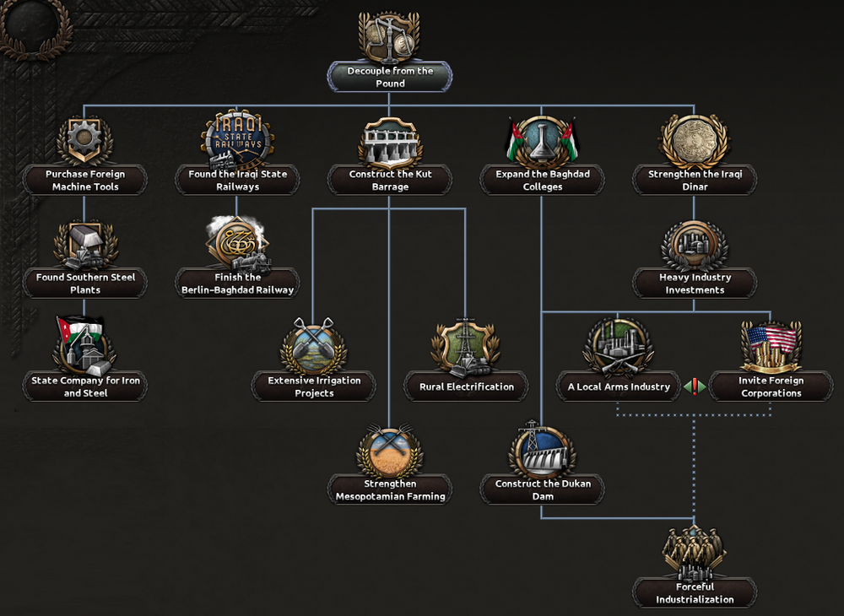
Task: Click the Strengthen the Iraqi Dinar coin icon
Action: click(694, 138)
